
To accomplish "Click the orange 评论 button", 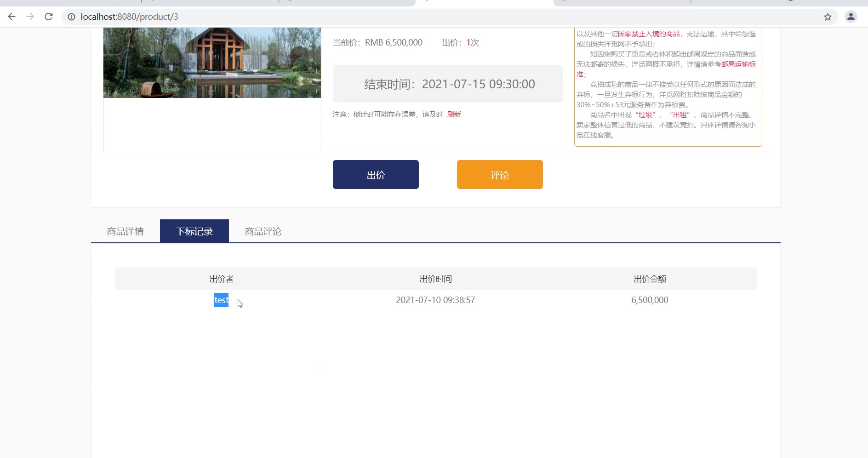I will [500, 174].
